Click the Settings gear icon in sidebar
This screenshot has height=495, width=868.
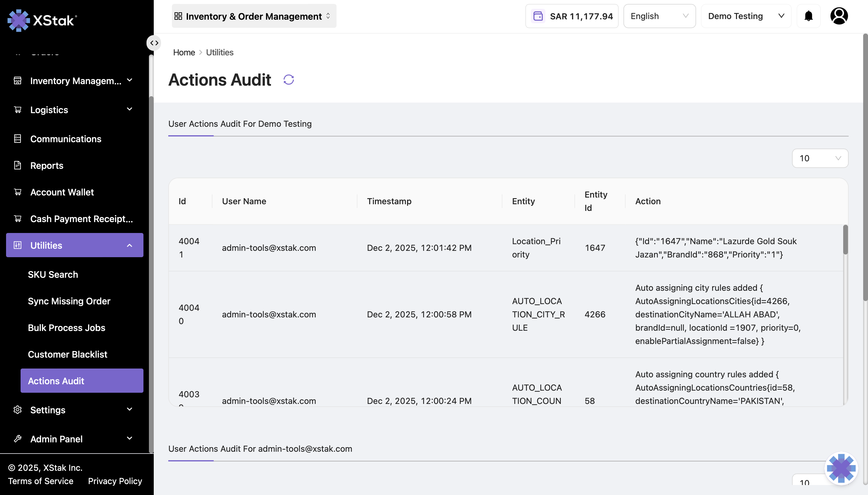17,410
